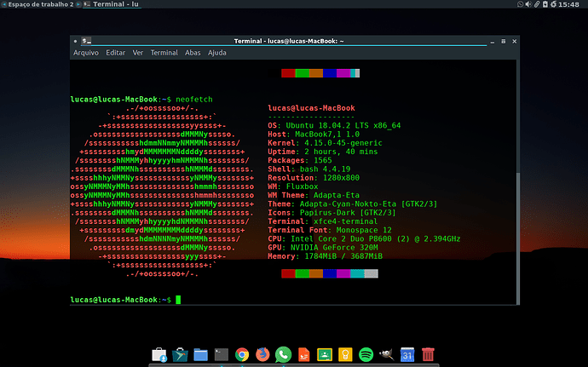Check the battery indicator tray icon
The image size is (588, 367).
545,4
